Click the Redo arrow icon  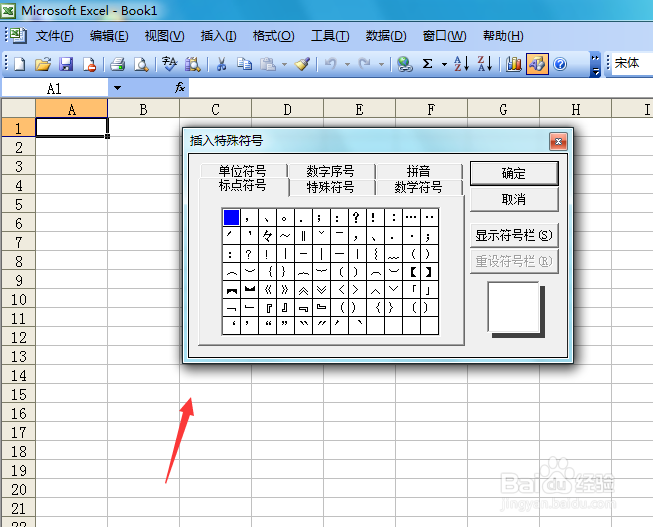[x=365, y=64]
